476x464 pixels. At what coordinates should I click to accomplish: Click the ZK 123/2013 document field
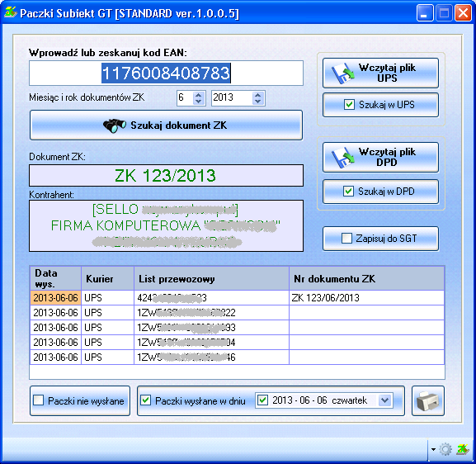tap(166, 175)
